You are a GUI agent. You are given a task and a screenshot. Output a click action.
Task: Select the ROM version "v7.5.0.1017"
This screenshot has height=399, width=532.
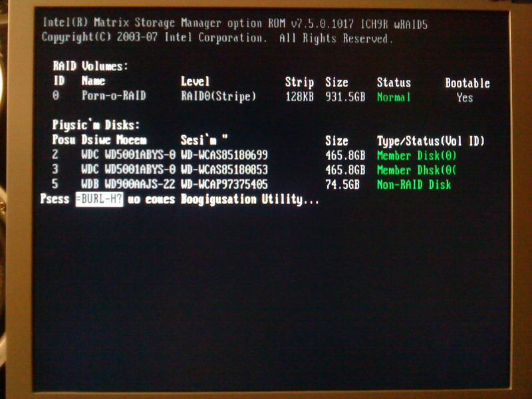pyautogui.click(x=322, y=24)
